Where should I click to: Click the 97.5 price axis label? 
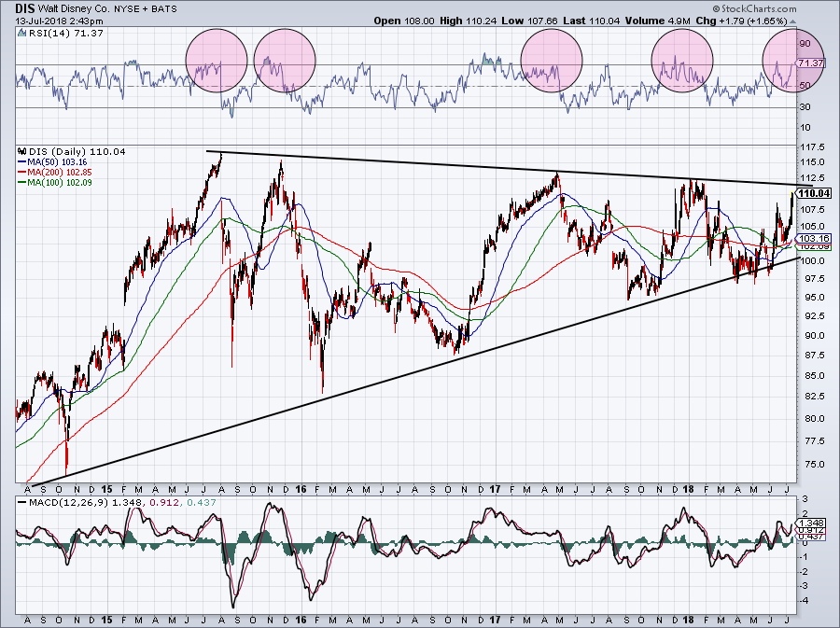(813, 279)
